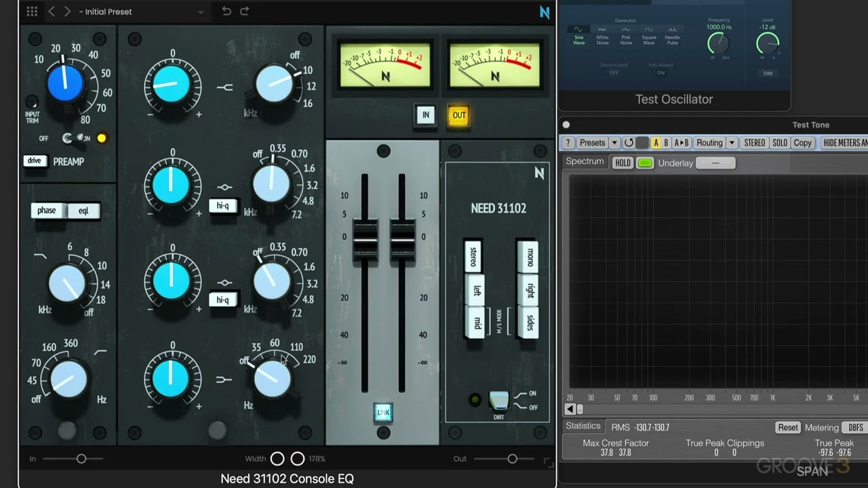The image size is (868, 488).
Task: Select the Needle Pulse generator
Action: pyautogui.click(x=672, y=36)
